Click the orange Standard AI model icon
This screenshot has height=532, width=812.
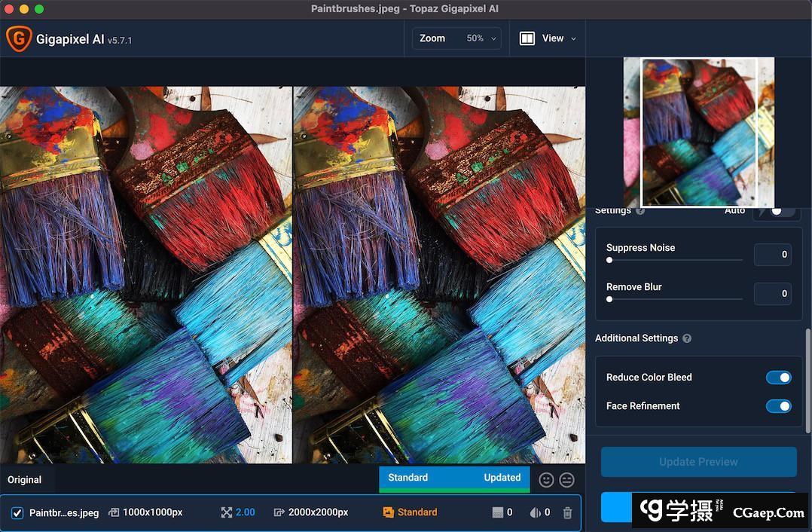click(x=389, y=512)
